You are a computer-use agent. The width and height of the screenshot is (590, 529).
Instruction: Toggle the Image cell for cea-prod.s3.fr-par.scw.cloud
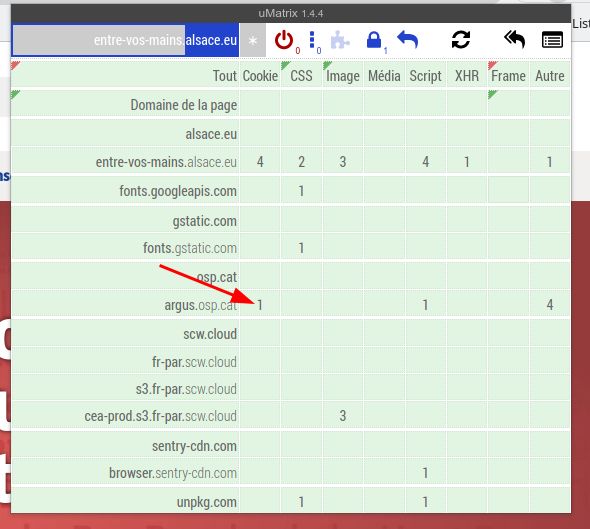[x=343, y=416]
